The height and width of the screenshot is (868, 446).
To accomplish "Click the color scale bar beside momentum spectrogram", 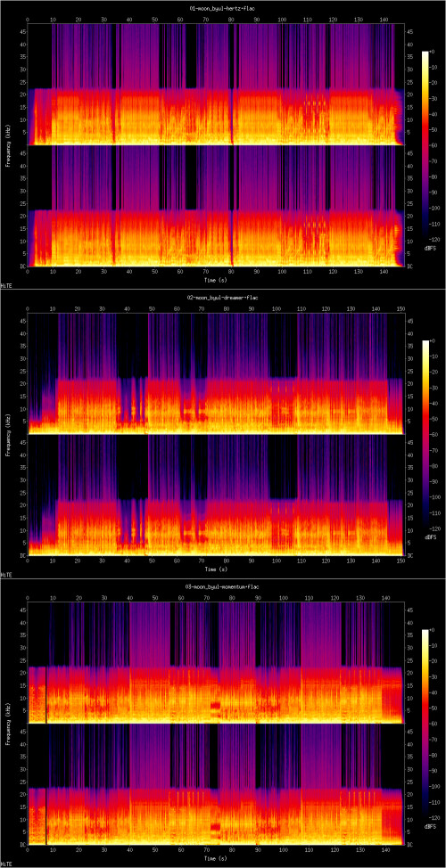I will [x=425, y=722].
